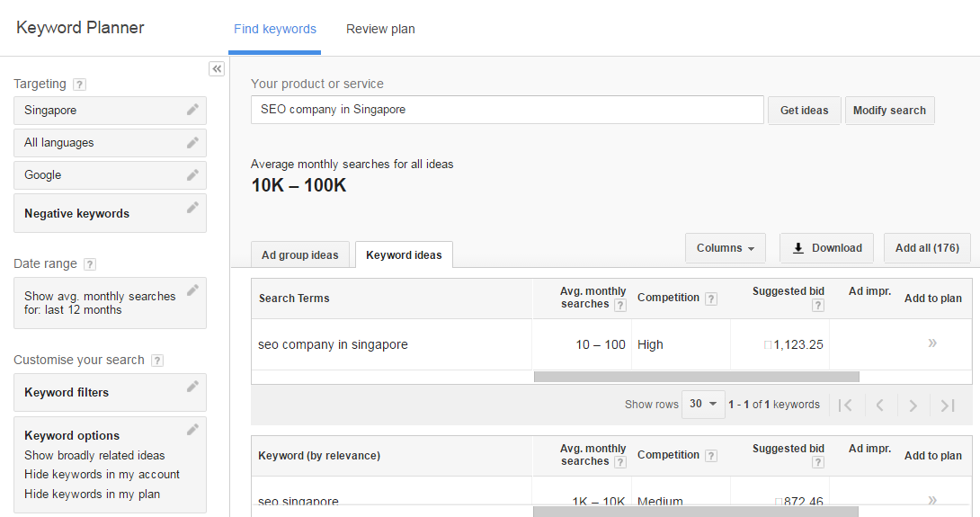This screenshot has height=517, width=980.
Task: Open the Negative keywords setting
Action: coord(110,213)
